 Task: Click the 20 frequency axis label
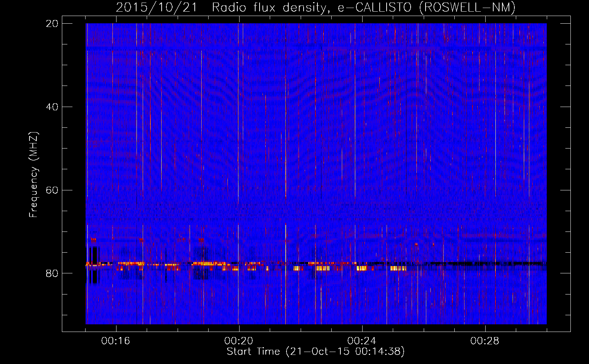tap(52, 24)
